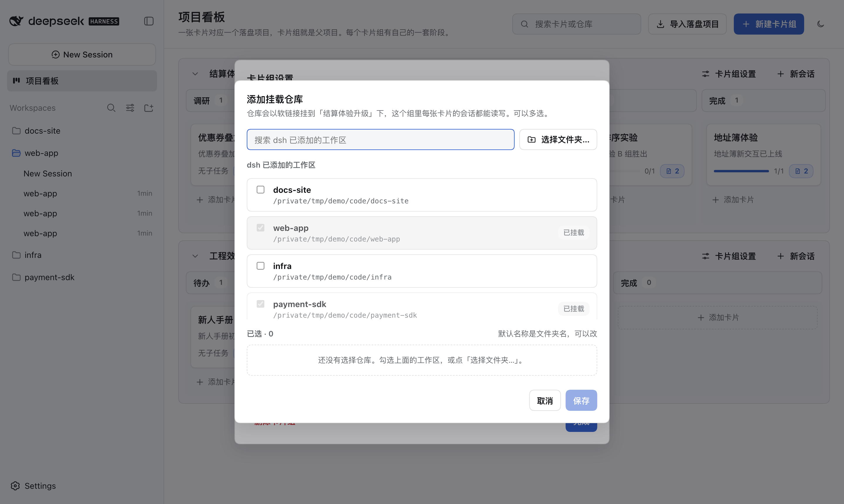This screenshot has width=844, height=504.
Task: Expand infra workspace in sidebar
Action: (82, 255)
